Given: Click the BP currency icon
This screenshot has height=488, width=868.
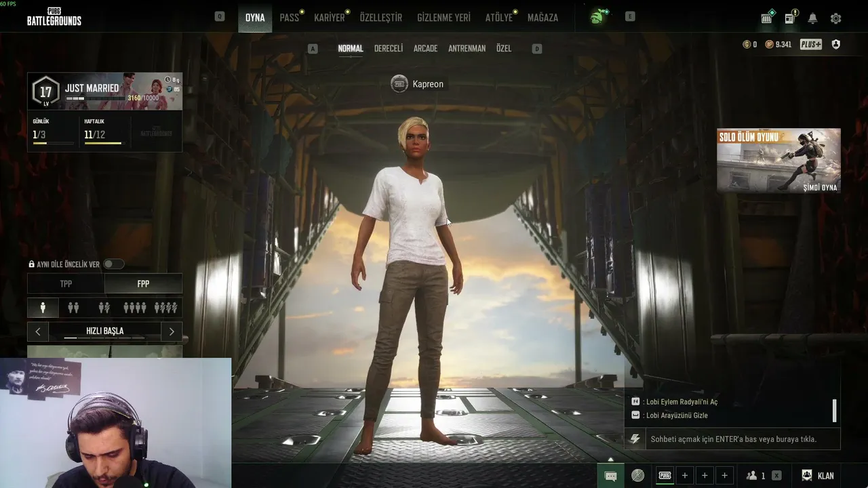Looking at the screenshot, I should point(770,45).
